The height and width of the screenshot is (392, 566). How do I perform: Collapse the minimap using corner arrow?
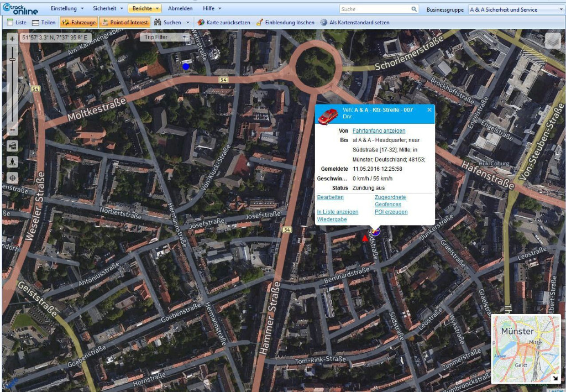point(555,378)
